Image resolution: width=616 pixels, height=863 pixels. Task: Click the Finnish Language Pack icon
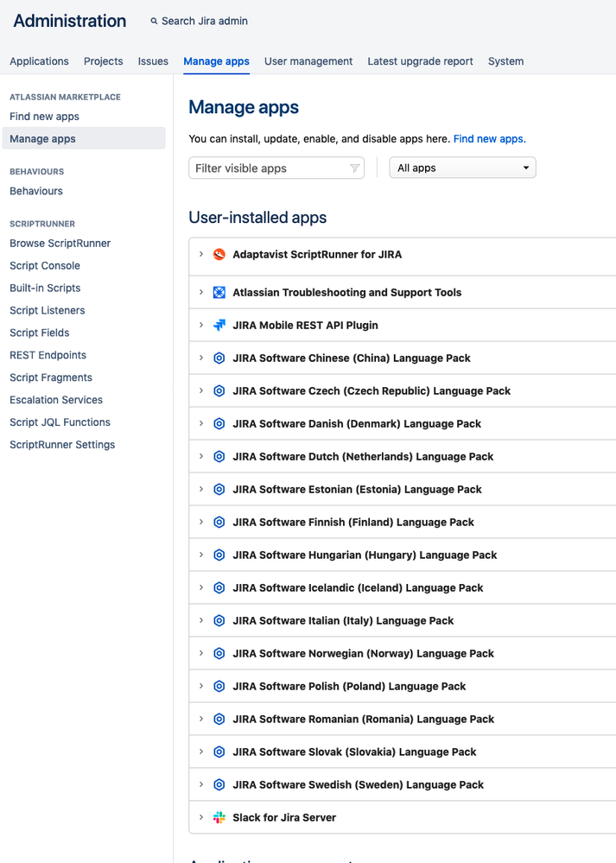pos(219,523)
